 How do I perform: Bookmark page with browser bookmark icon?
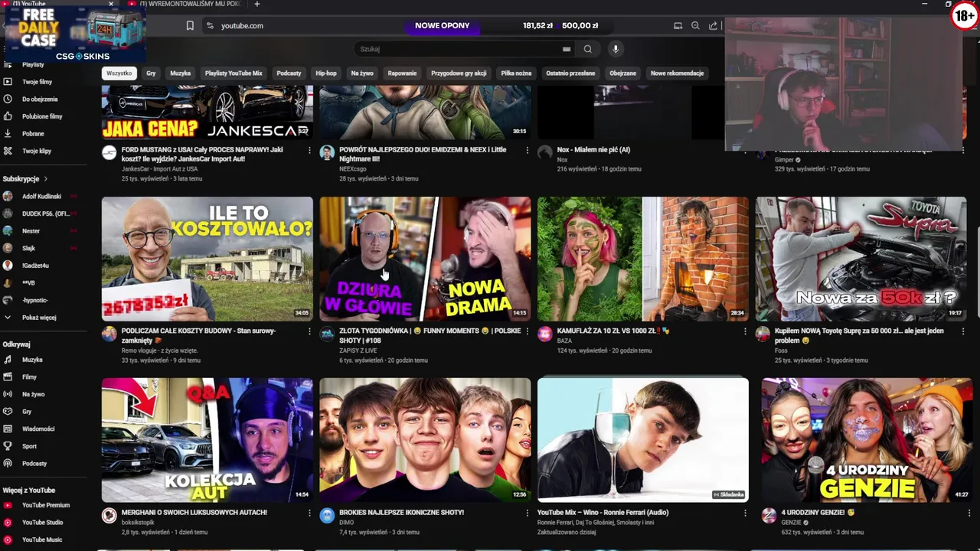pos(190,25)
